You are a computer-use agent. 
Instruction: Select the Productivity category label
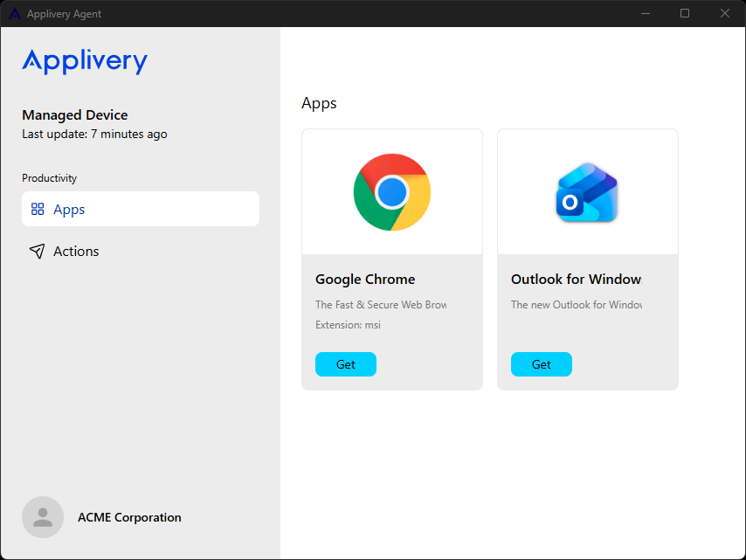tap(49, 177)
